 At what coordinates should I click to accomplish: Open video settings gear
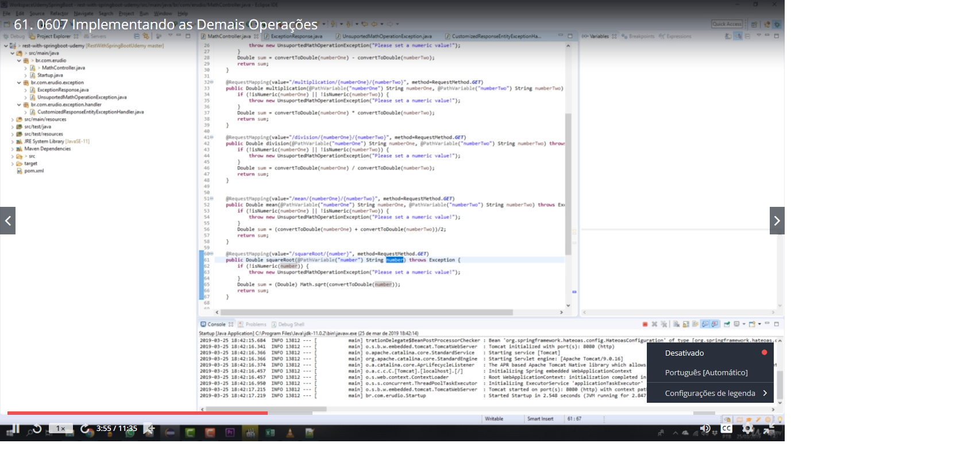[x=747, y=429]
